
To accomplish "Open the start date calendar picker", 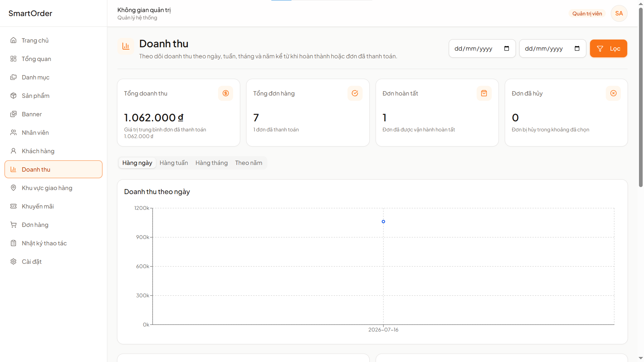I will pos(506,49).
